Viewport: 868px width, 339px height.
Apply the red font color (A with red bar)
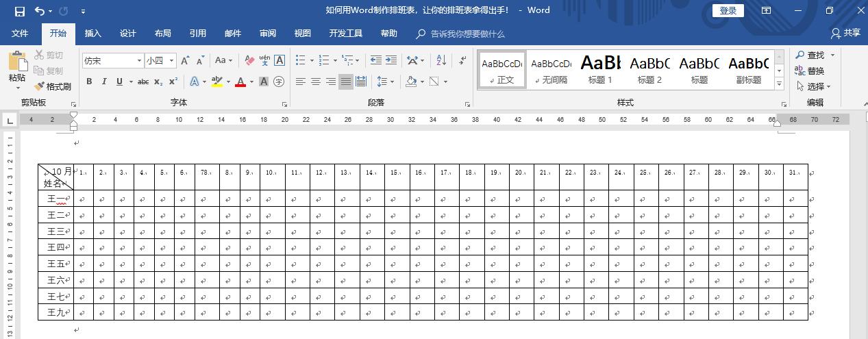pos(240,81)
